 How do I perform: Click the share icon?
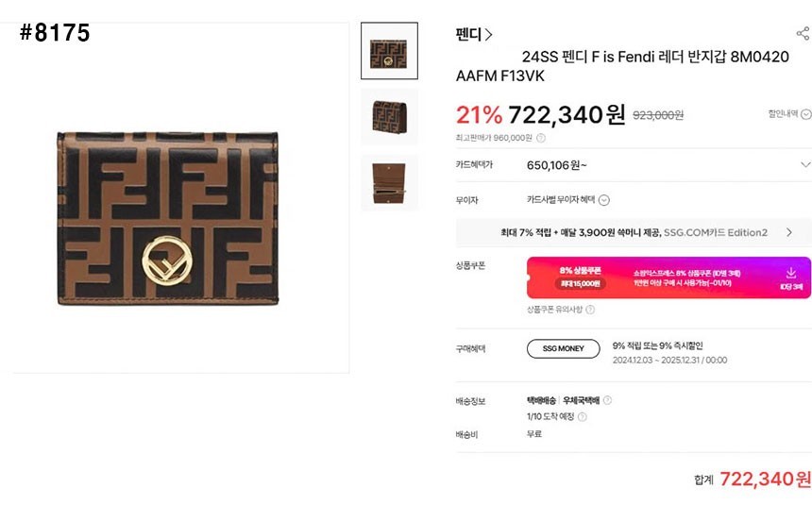803,34
